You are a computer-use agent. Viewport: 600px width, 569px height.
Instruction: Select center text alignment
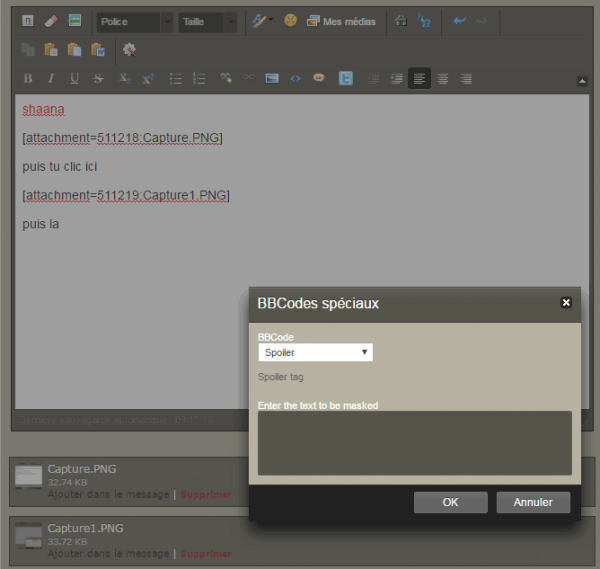click(x=443, y=79)
